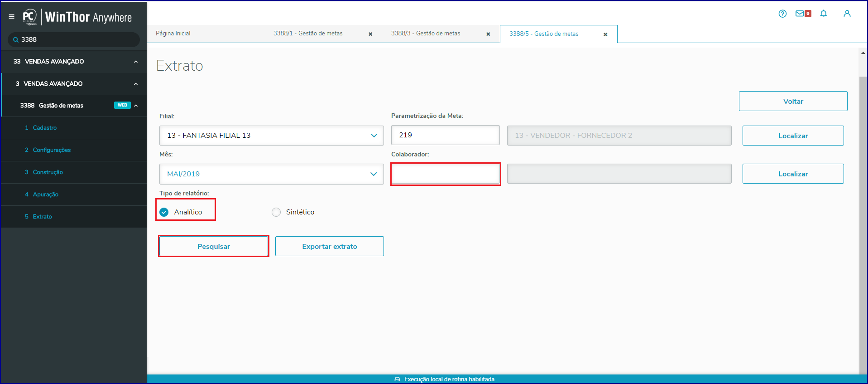Switch to Página Inicial tab
Screen dimensions: 868x384
click(173, 34)
